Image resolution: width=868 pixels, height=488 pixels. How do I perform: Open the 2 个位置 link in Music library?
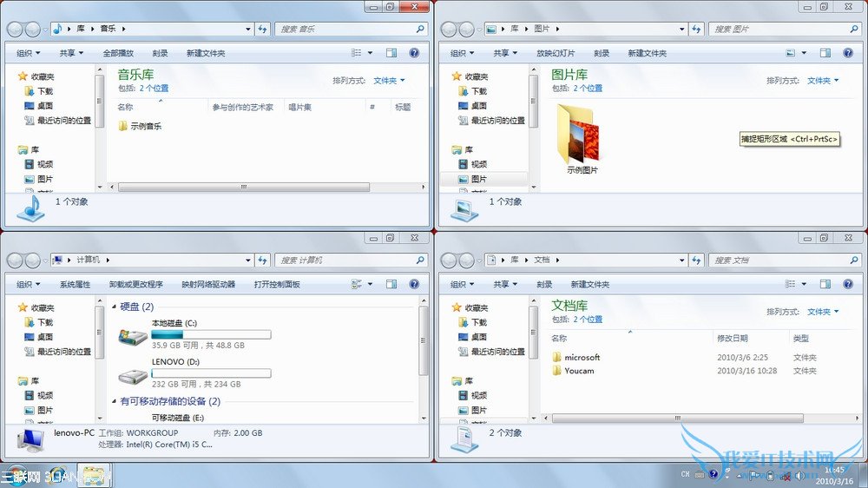[154, 88]
